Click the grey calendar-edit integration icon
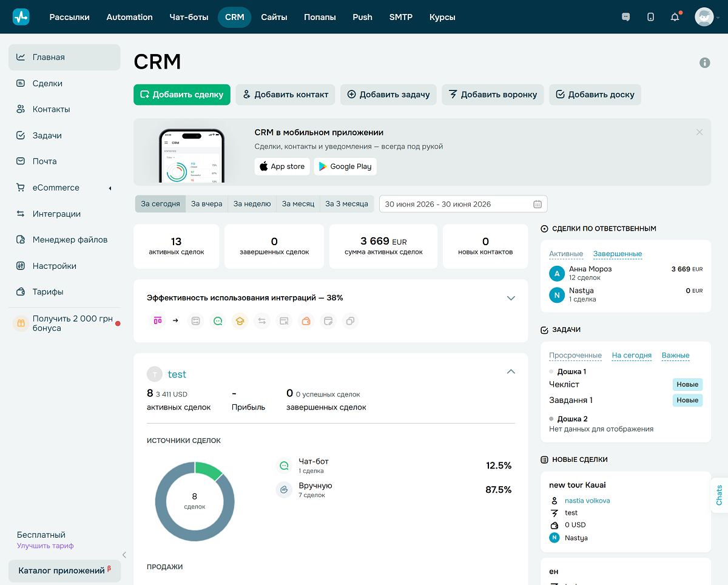 tap(328, 321)
